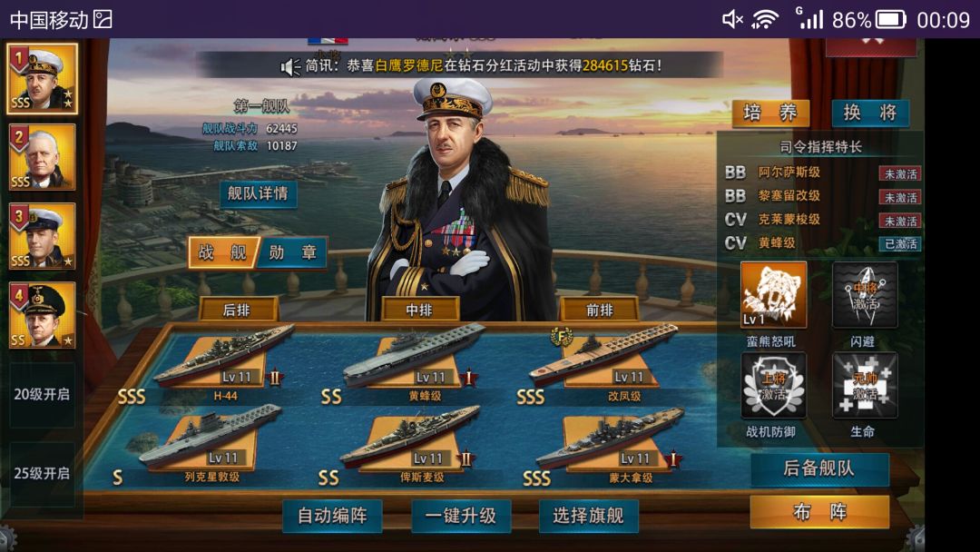Tap the 闪避 skill icon
The height and width of the screenshot is (552, 980).
(x=865, y=294)
